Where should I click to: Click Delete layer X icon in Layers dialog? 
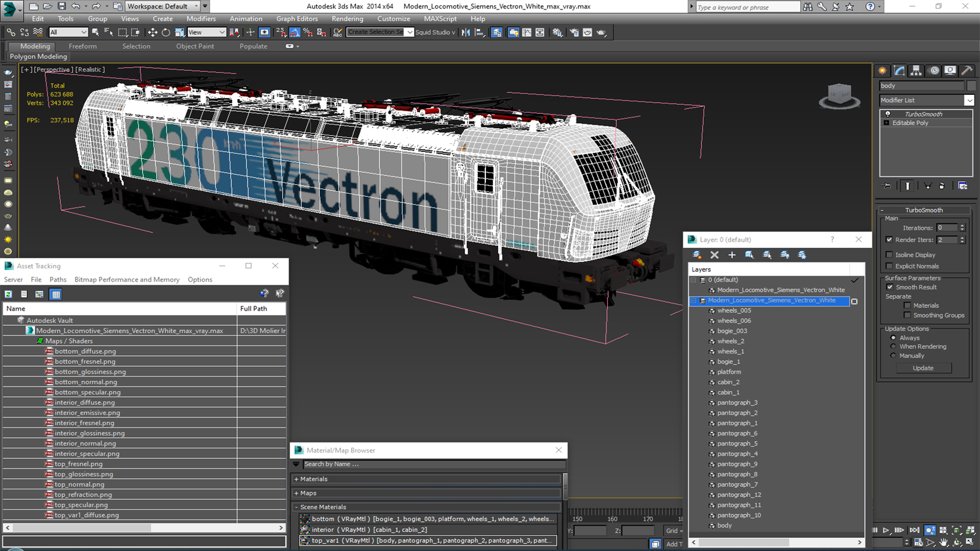(x=715, y=255)
